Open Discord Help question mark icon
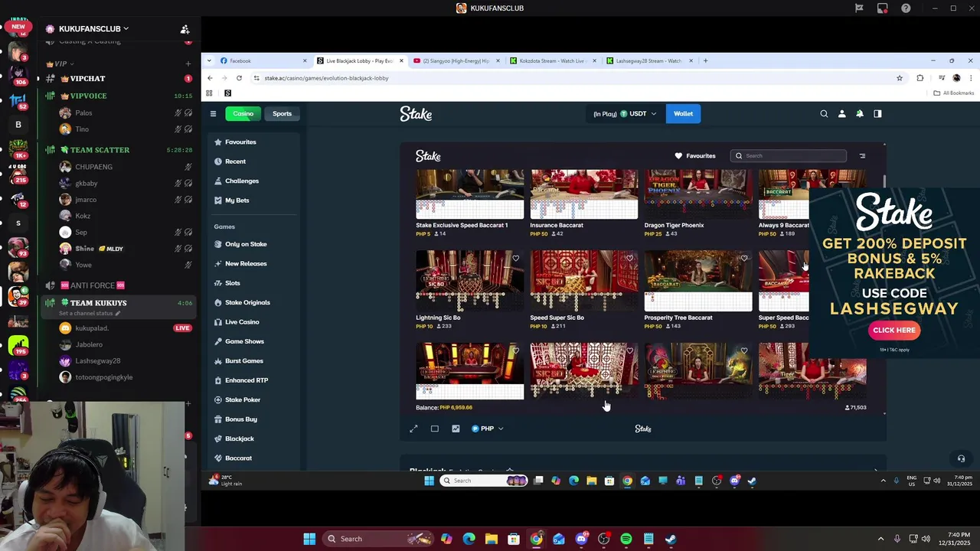 (x=906, y=8)
